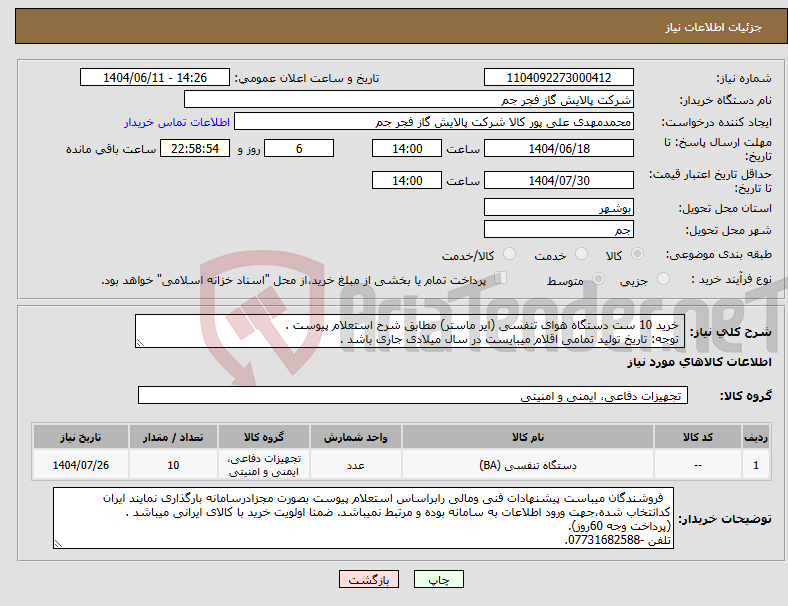Viewport: 788px width, 606px height.
Task: Click the remaining days field showing 6
Action: (x=299, y=149)
